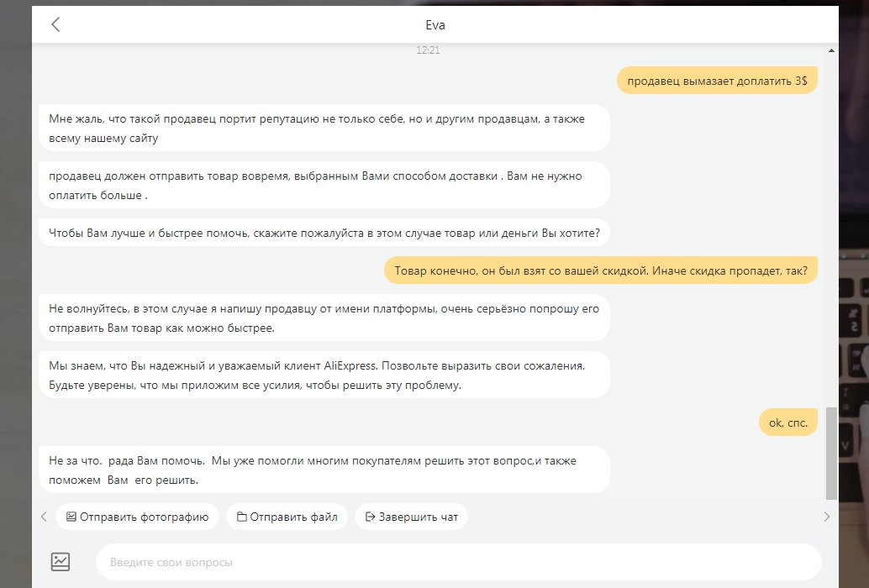Select message 'Не за что. рада Вам помочь'
This screenshot has width=869, height=588.
point(324,470)
